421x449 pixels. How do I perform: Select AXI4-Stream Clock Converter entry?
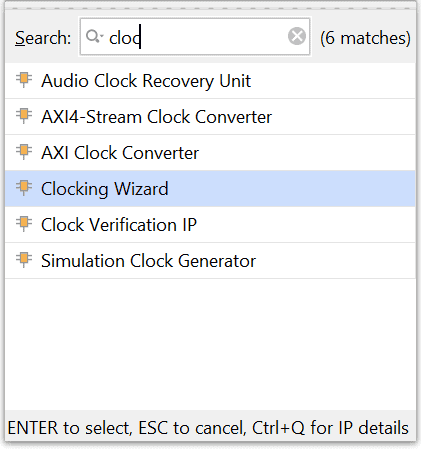tap(210, 117)
